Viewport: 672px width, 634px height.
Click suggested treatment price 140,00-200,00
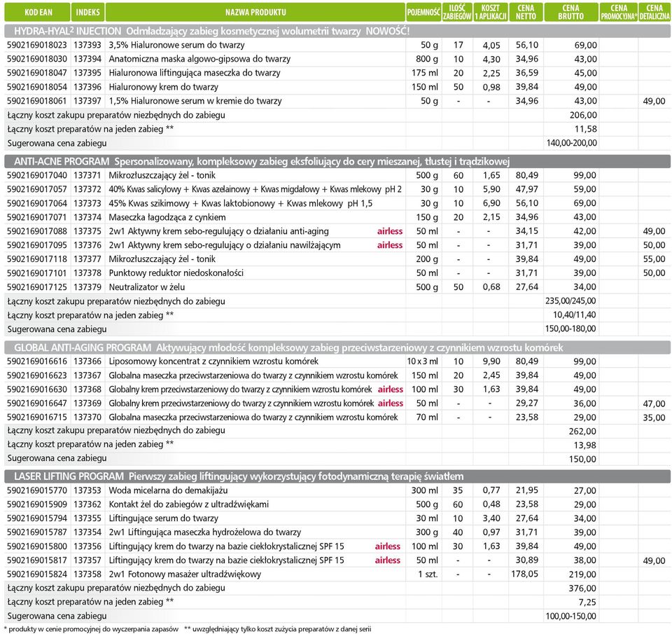[x=571, y=143]
